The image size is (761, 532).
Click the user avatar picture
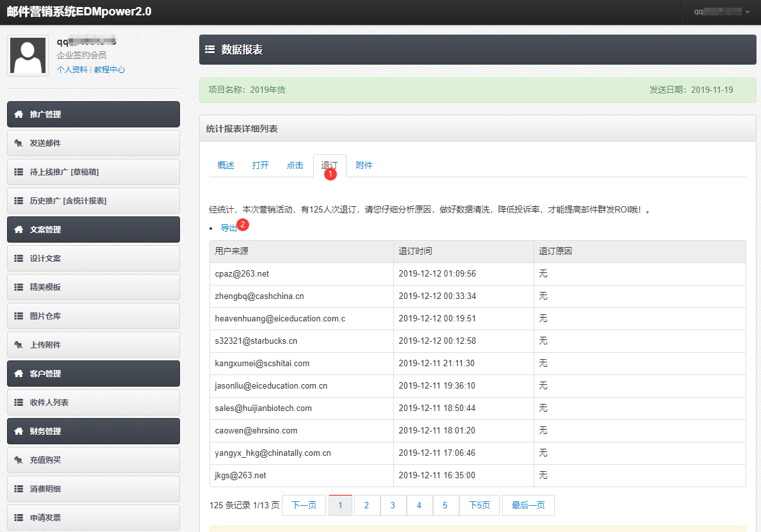pyautogui.click(x=28, y=55)
